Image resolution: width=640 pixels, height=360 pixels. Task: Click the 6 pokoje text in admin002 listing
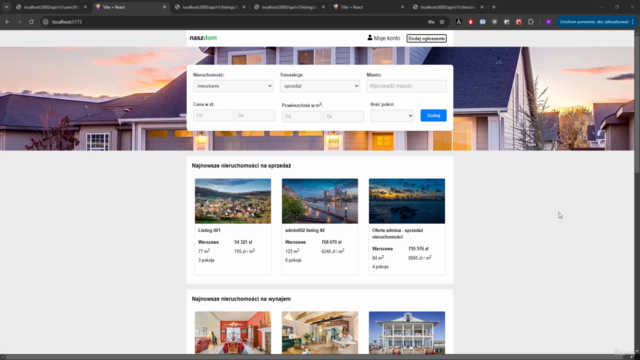[x=293, y=260]
